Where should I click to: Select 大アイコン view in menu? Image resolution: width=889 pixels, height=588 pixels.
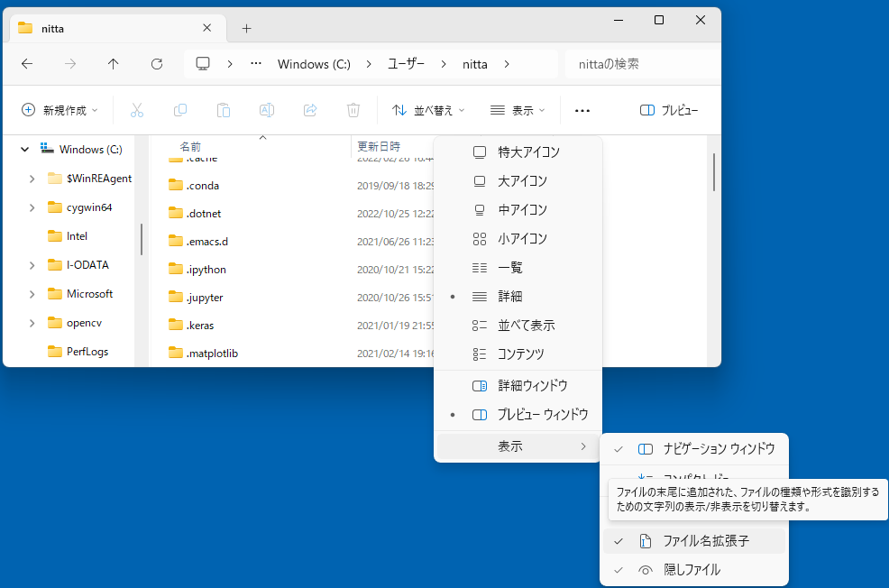point(522,181)
